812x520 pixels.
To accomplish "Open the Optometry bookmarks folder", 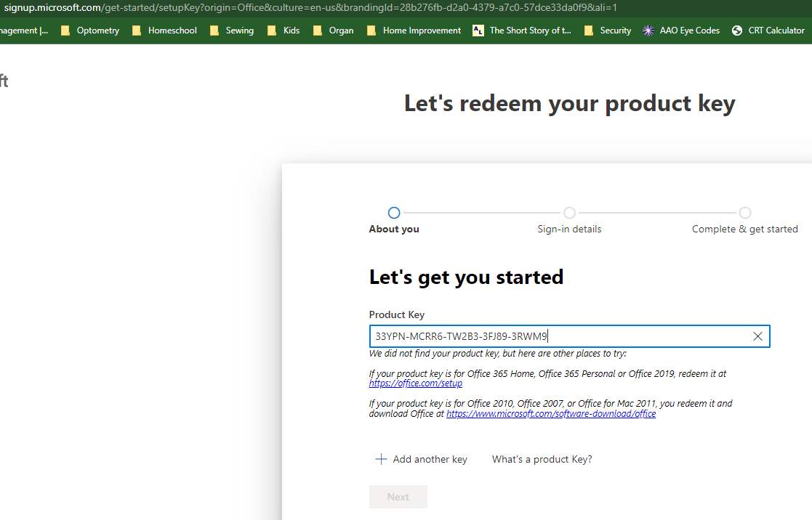I will coord(90,31).
